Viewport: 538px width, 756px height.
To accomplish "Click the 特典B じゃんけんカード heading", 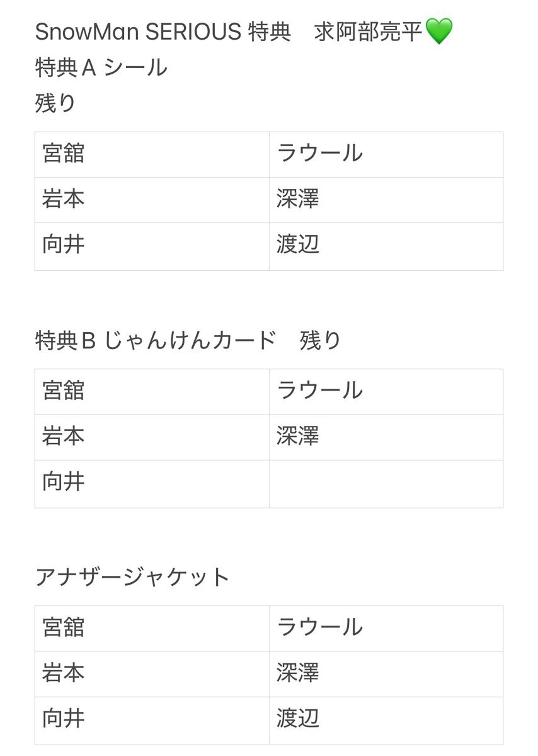I will click(x=156, y=341).
